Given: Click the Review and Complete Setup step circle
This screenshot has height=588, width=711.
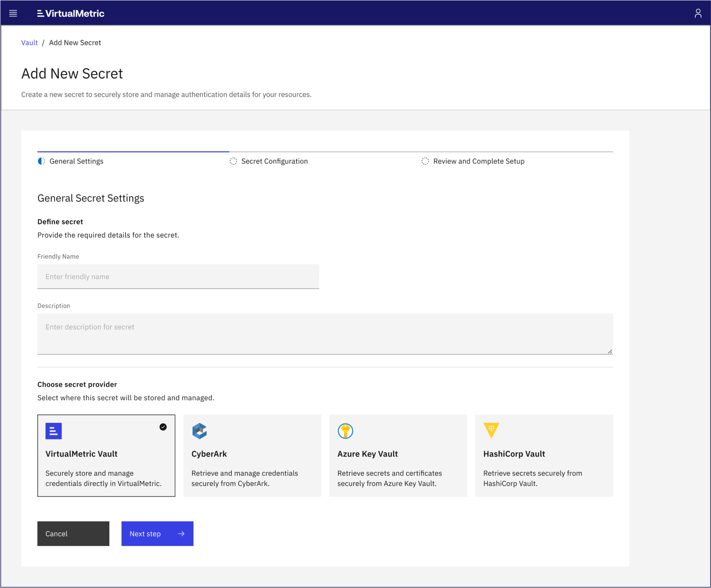Looking at the screenshot, I should point(425,161).
